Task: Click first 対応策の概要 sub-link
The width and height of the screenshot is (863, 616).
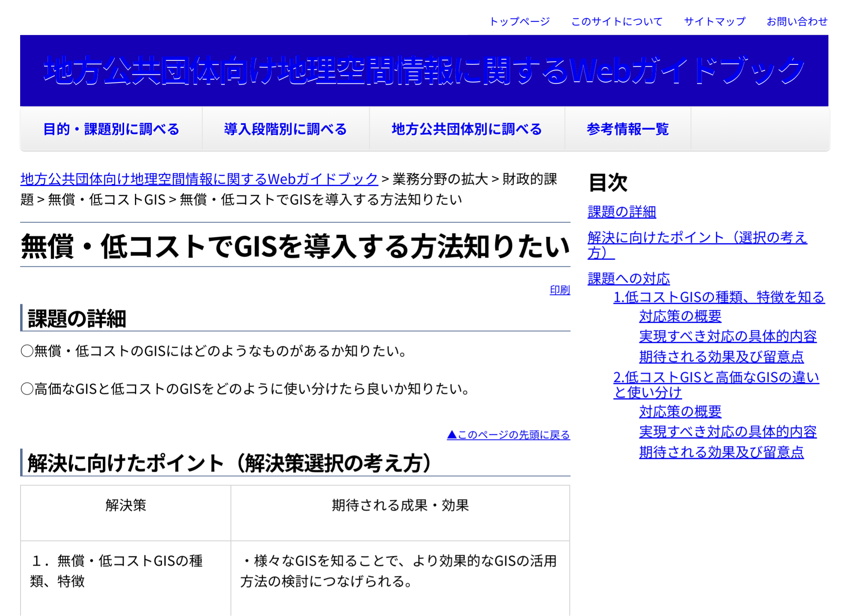Action: coord(680,316)
